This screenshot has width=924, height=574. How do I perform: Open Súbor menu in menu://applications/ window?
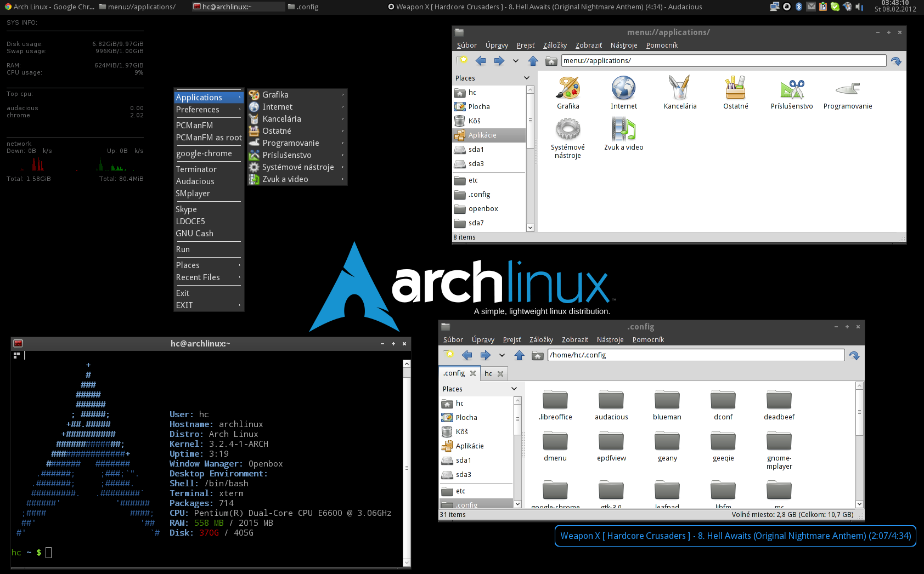[467, 46]
